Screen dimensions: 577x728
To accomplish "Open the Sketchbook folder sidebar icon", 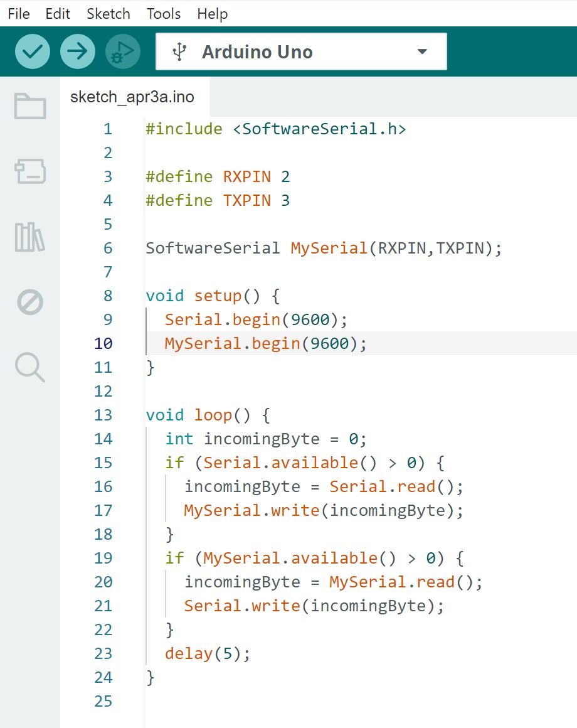I will (x=30, y=106).
